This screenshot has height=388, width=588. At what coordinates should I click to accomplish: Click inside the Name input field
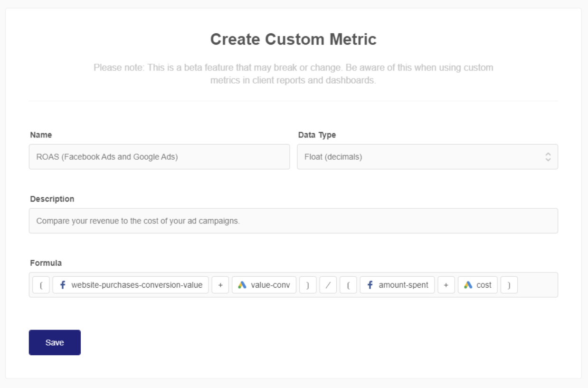click(x=159, y=157)
